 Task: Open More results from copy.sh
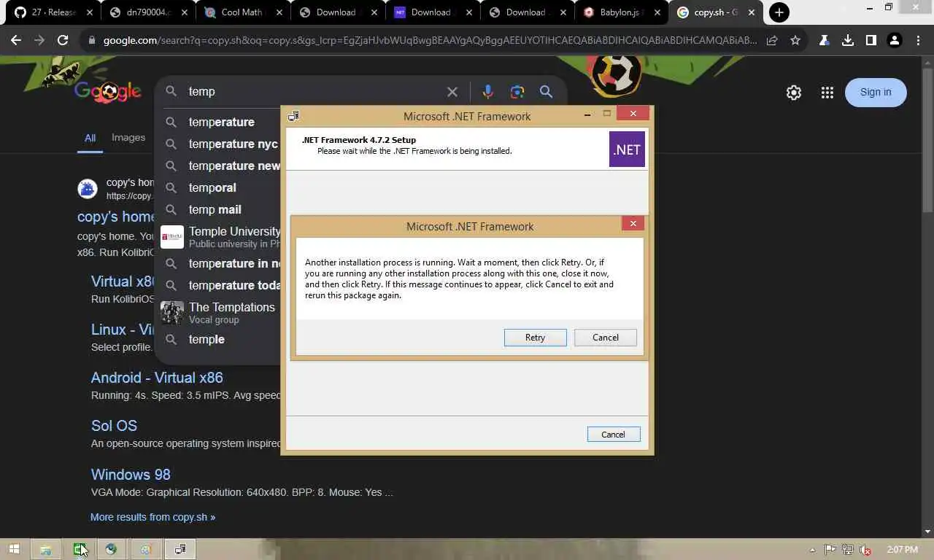(153, 517)
